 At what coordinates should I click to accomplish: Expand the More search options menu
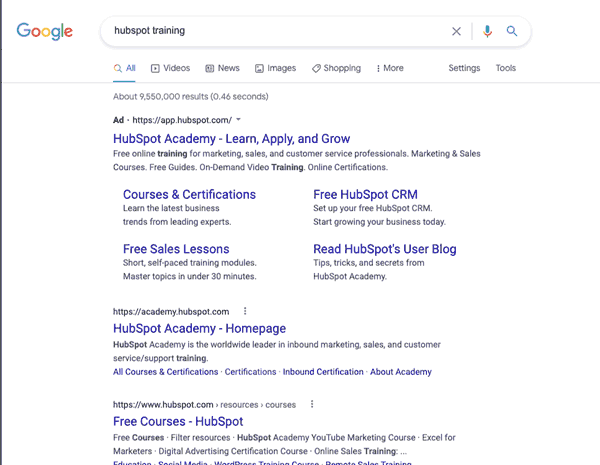coord(390,68)
